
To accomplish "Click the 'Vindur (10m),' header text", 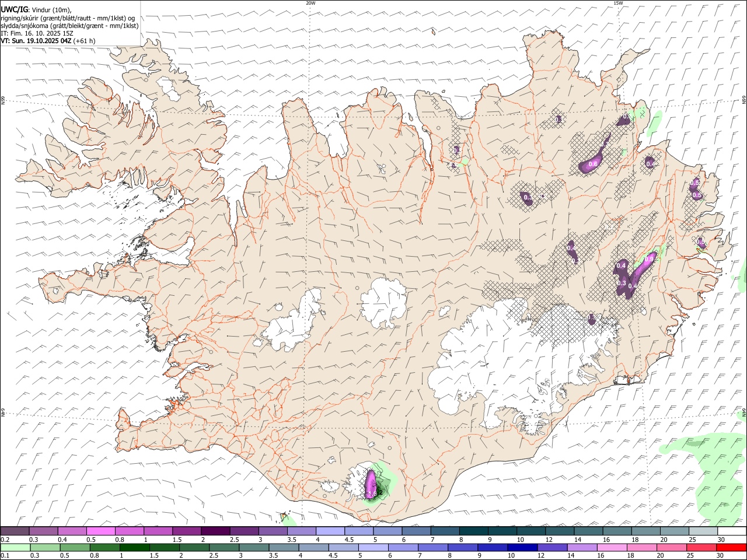I will pos(51,10).
